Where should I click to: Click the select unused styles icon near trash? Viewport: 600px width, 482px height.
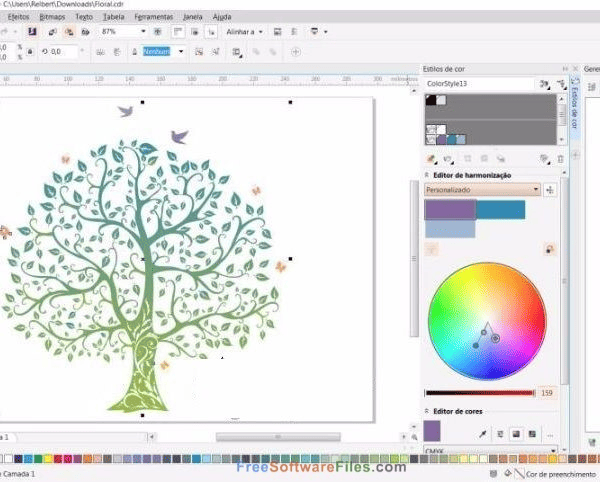(544, 159)
